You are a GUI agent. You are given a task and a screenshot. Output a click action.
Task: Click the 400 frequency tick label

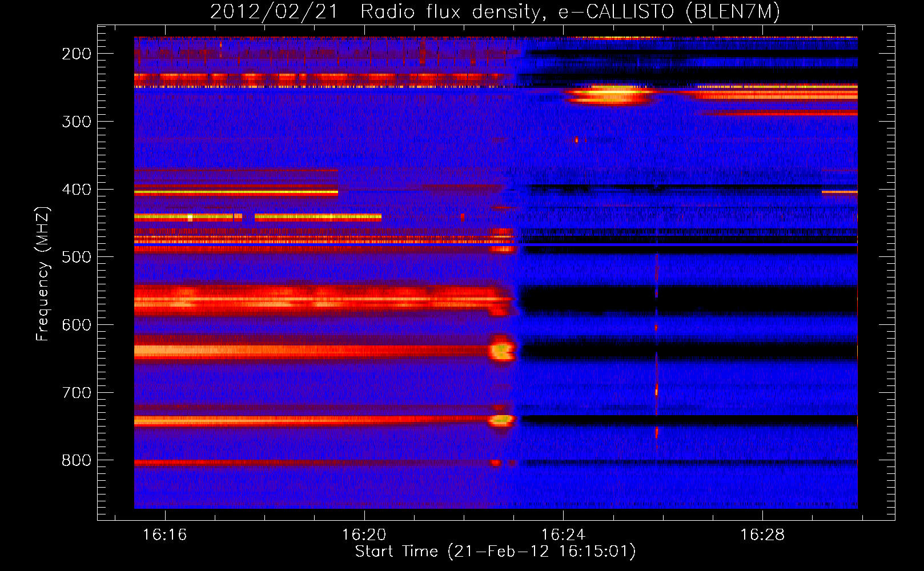coord(77,190)
